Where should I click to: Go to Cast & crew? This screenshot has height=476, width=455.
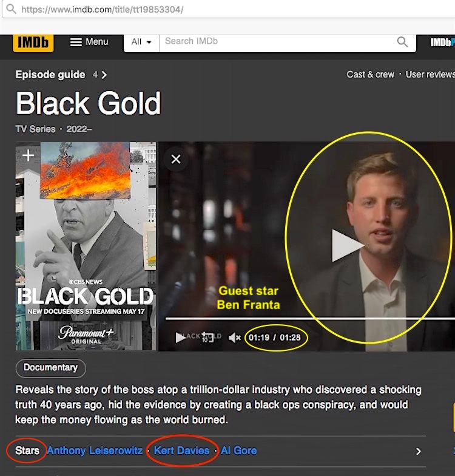[370, 74]
